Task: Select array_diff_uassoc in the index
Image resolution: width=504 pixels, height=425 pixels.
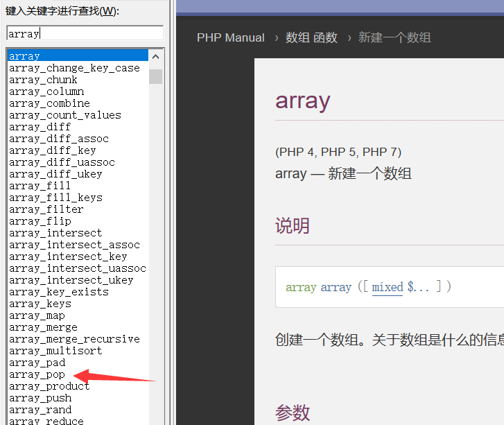Action: click(62, 162)
